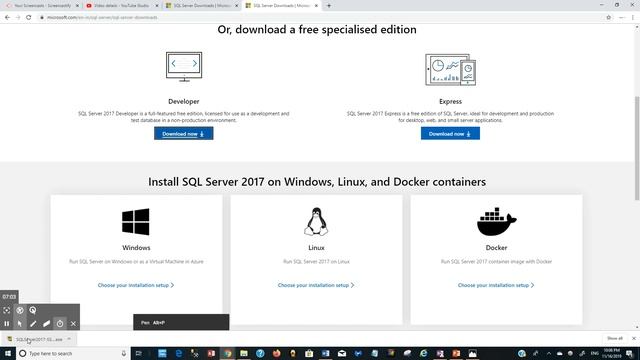The height and width of the screenshot is (360, 640).
Task: Click the Linux penguin logo
Action: tap(316, 222)
